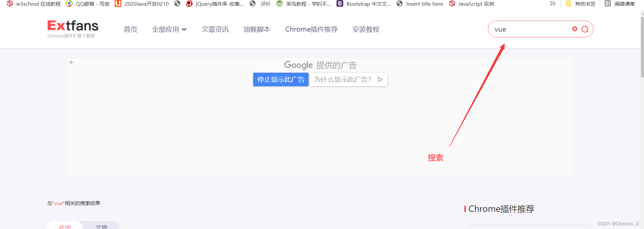Open the 菜鸟教程 bookmark

pyautogui.click(x=303, y=4)
